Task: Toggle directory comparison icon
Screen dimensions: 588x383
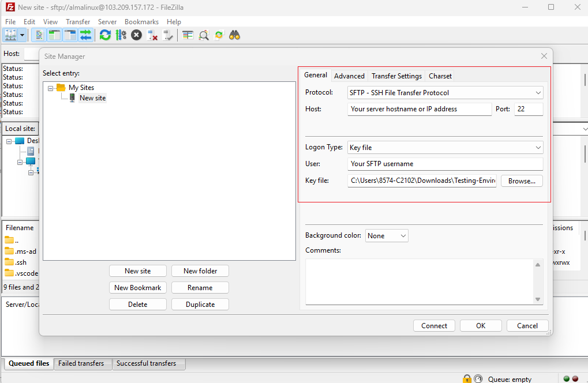Action: click(x=203, y=35)
